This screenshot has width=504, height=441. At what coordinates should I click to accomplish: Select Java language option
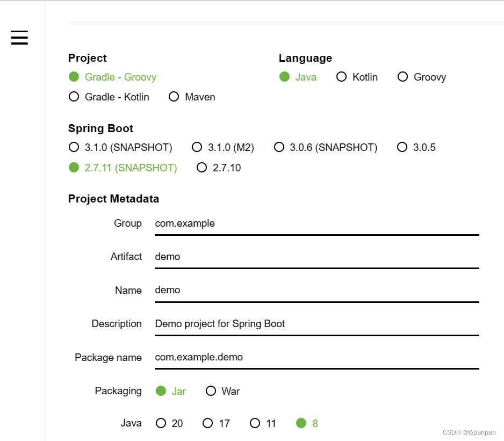tap(285, 77)
